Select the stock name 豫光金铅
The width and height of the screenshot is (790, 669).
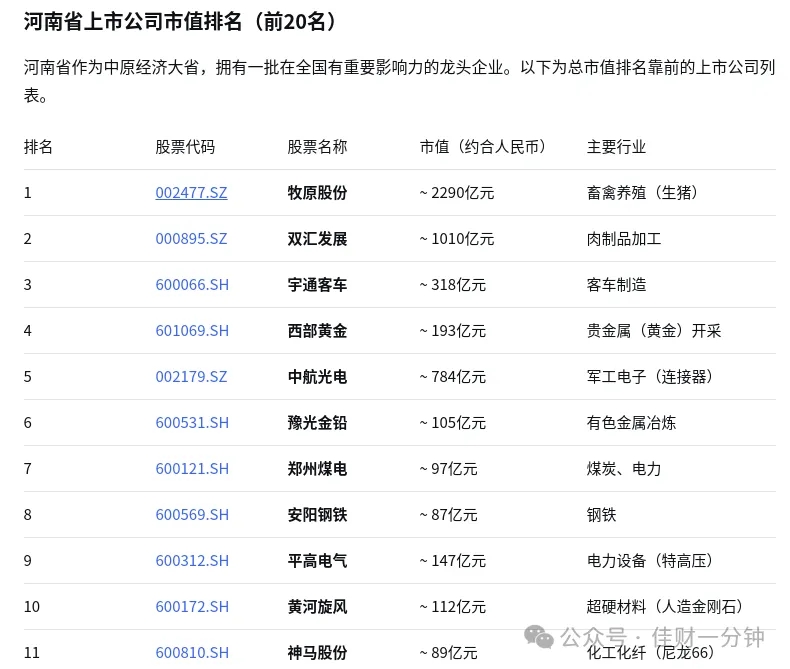click(x=317, y=422)
